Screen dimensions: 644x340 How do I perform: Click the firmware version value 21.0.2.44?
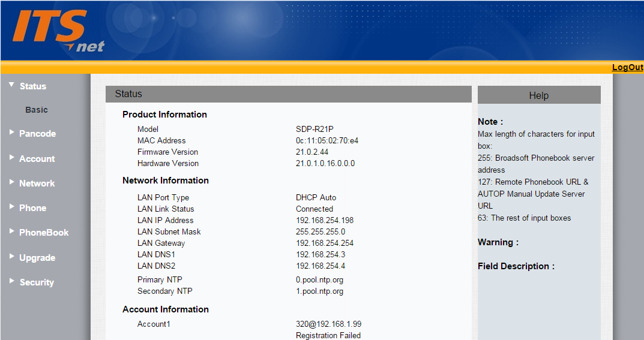point(312,152)
